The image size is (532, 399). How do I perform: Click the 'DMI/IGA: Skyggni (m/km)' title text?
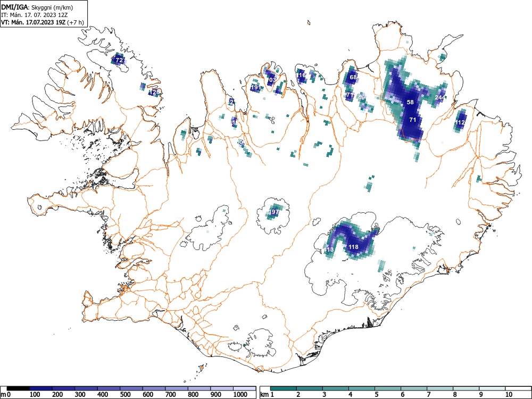coord(37,7)
